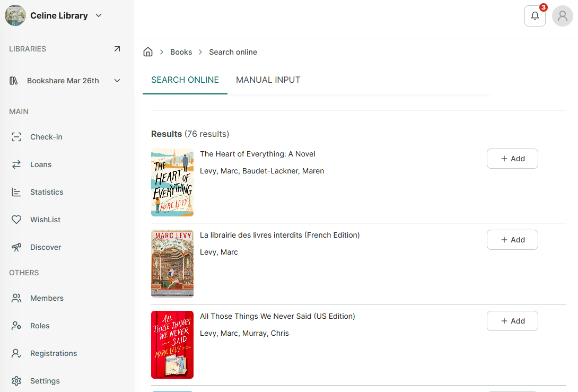
Task: Open the user profile avatar
Action: pyautogui.click(x=562, y=16)
